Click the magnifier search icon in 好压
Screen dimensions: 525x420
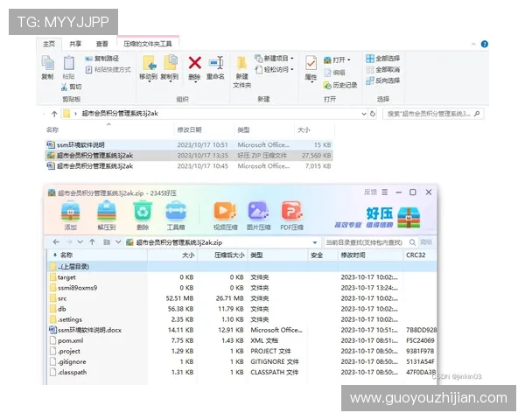click(412, 242)
